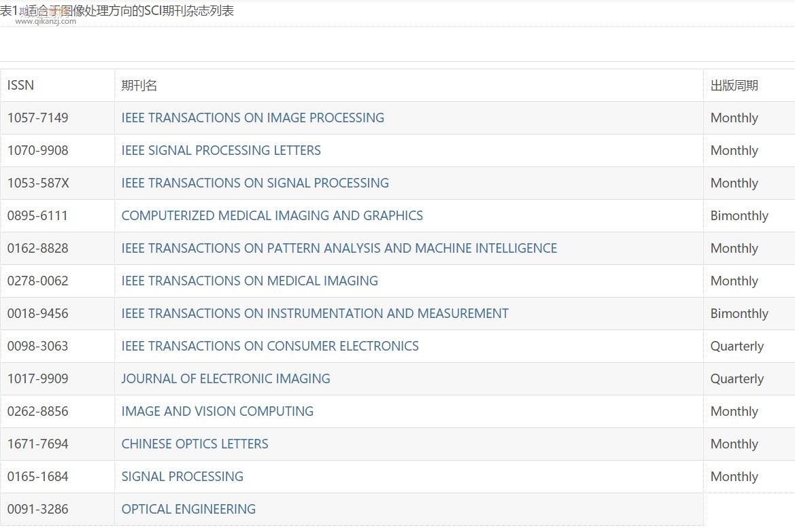This screenshot has width=795, height=532.
Task: Click ISSN number 1057-7149 cell
Action: 38,118
